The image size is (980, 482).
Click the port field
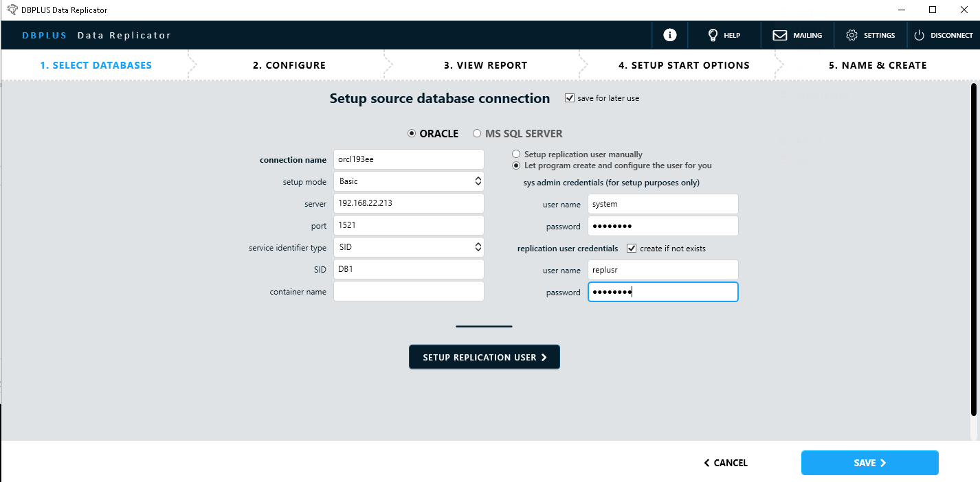tap(409, 225)
